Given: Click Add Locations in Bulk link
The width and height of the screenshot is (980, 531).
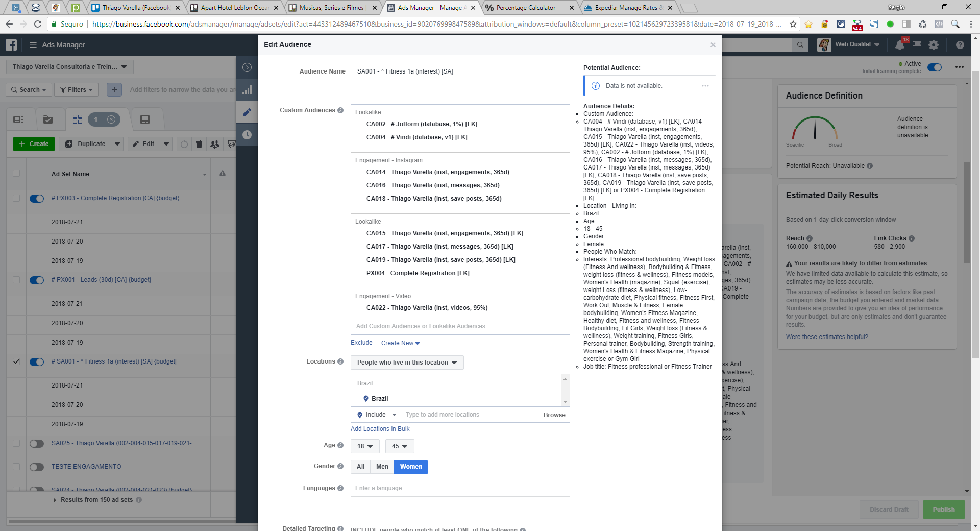Looking at the screenshot, I should [x=380, y=429].
